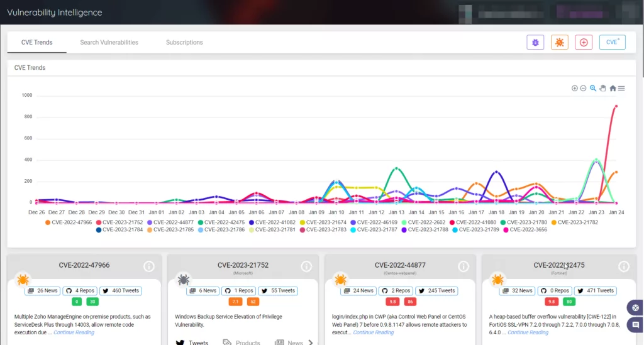Open the 460 Tweets badge
This screenshot has width=644, height=345.
point(121,291)
